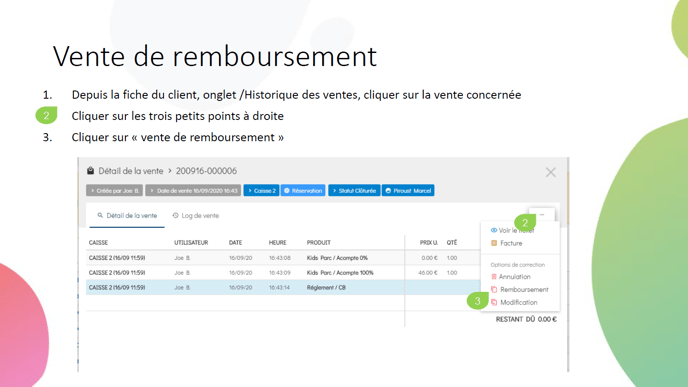Select the Règlement / CB row
The height and width of the screenshot is (387, 688).
283,287
